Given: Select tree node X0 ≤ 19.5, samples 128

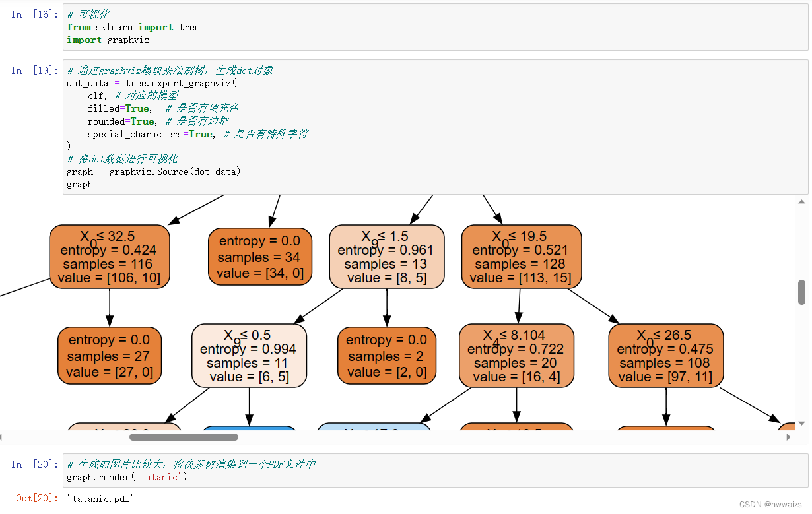Looking at the screenshot, I should tap(522, 257).
